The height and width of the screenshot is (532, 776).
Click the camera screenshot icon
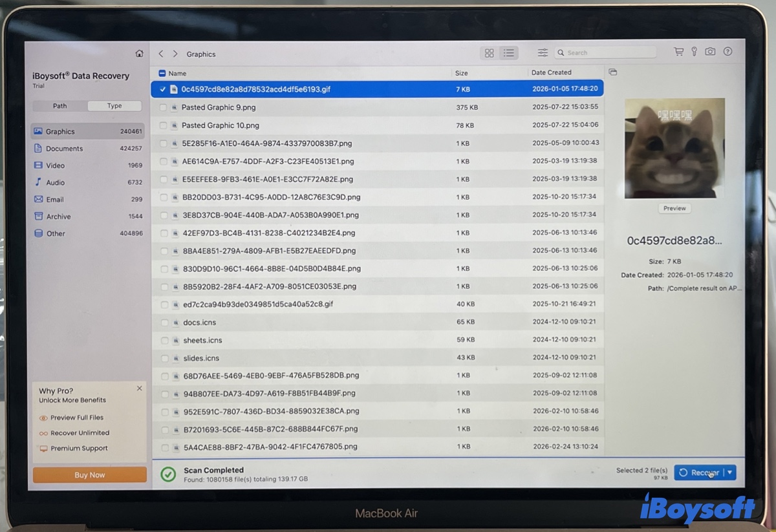711,51
